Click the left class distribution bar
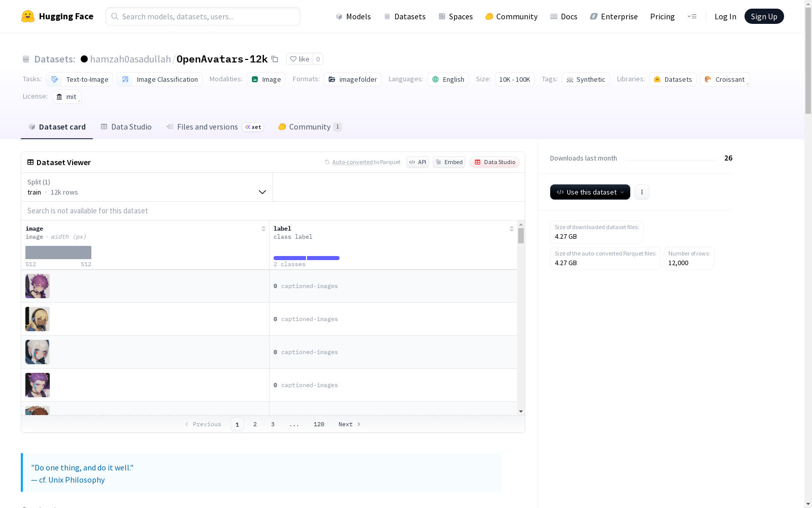 (x=290, y=258)
